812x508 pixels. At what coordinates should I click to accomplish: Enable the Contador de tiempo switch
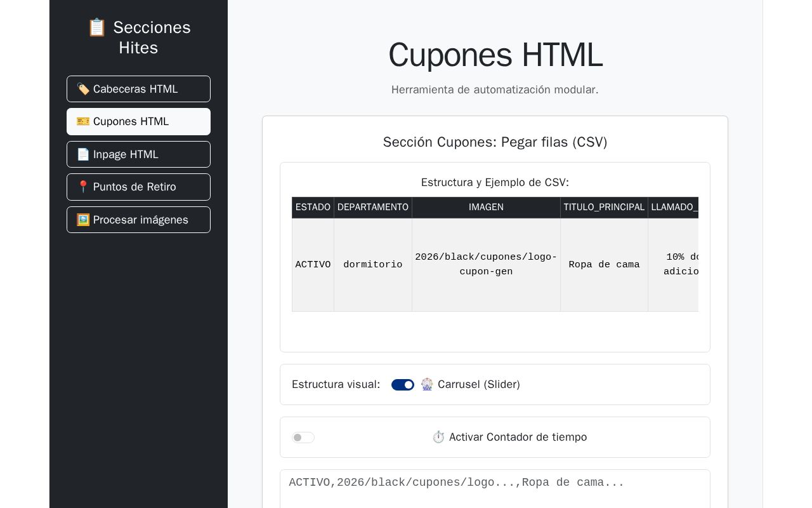(x=303, y=438)
